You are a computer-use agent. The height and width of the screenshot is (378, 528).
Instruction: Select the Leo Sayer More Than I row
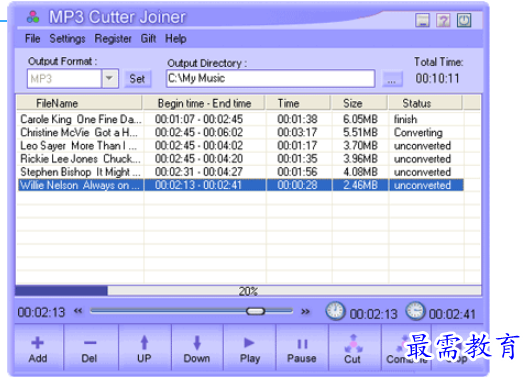241,145
